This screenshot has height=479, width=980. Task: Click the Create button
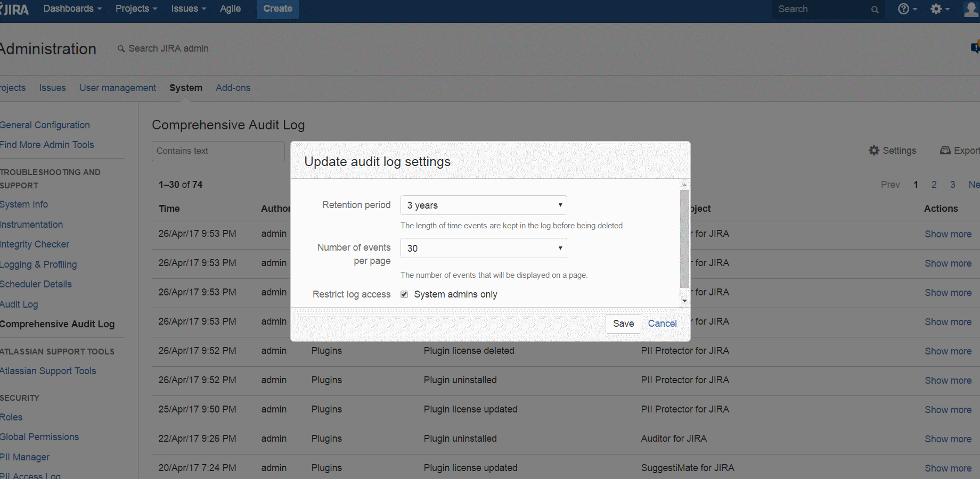pos(277,9)
